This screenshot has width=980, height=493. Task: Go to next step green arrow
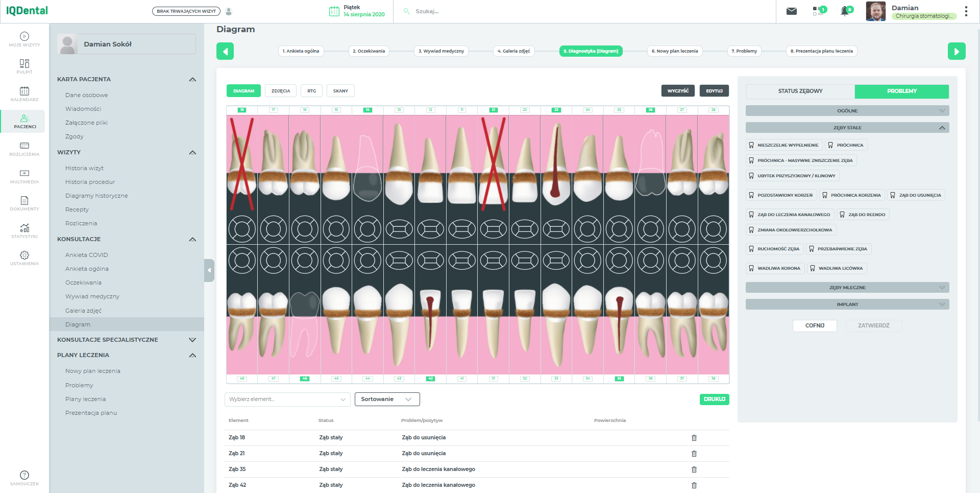point(957,51)
